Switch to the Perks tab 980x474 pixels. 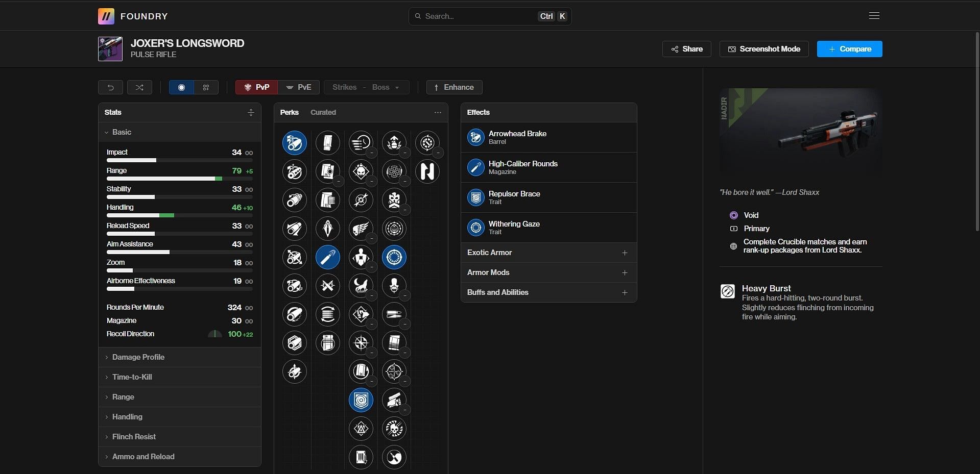click(289, 112)
